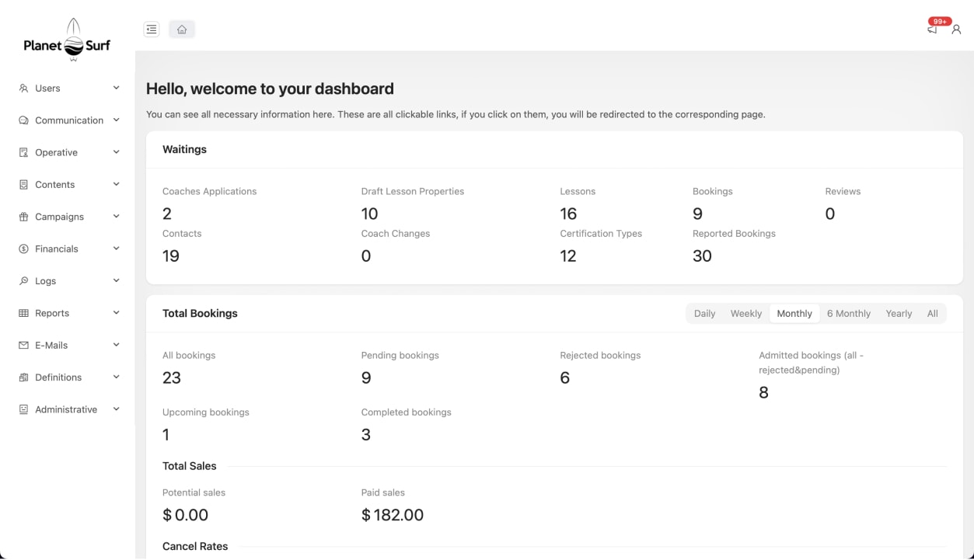
Task: Click the home icon button
Action: [x=182, y=30]
